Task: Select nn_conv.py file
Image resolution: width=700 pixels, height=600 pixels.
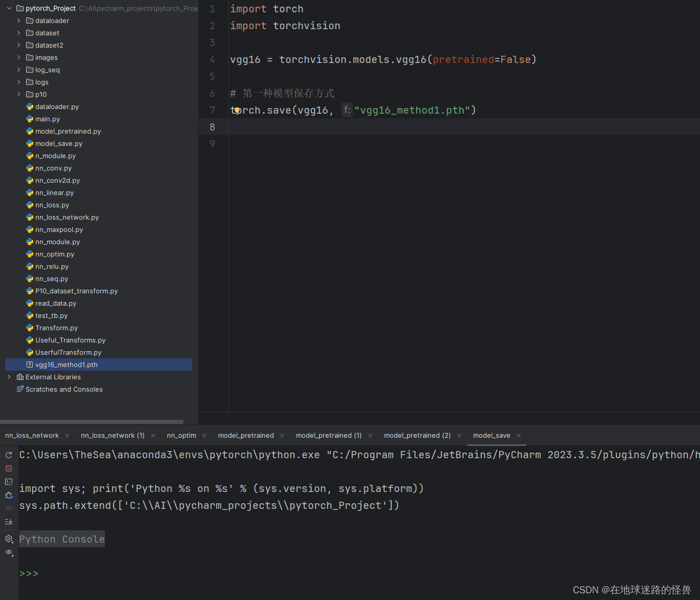Action: coord(53,168)
